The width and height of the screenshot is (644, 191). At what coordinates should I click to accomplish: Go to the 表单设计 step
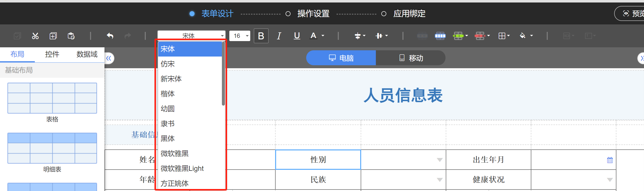pyautogui.click(x=211, y=13)
